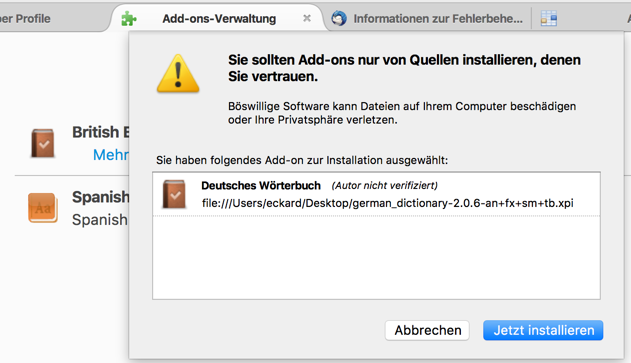The width and height of the screenshot is (631, 363).
Task: Select the Spanish dictionary entry title
Action: point(101,197)
